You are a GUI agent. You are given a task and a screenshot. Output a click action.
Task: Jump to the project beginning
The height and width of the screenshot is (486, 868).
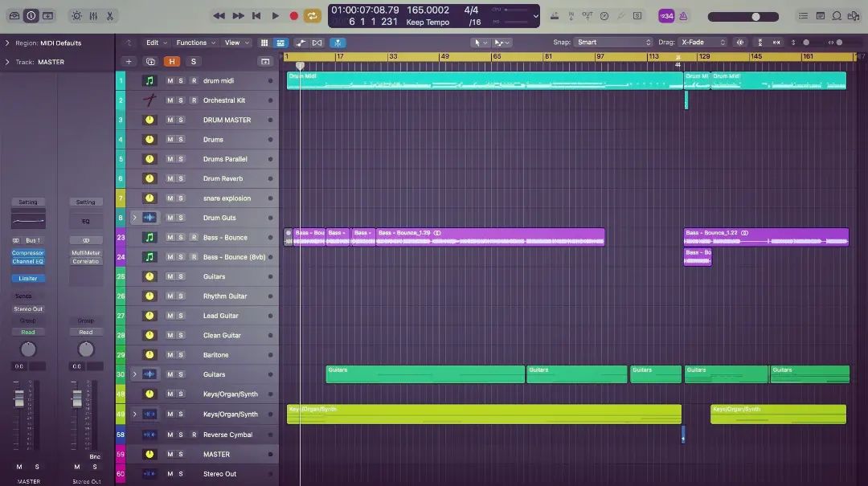tap(256, 16)
